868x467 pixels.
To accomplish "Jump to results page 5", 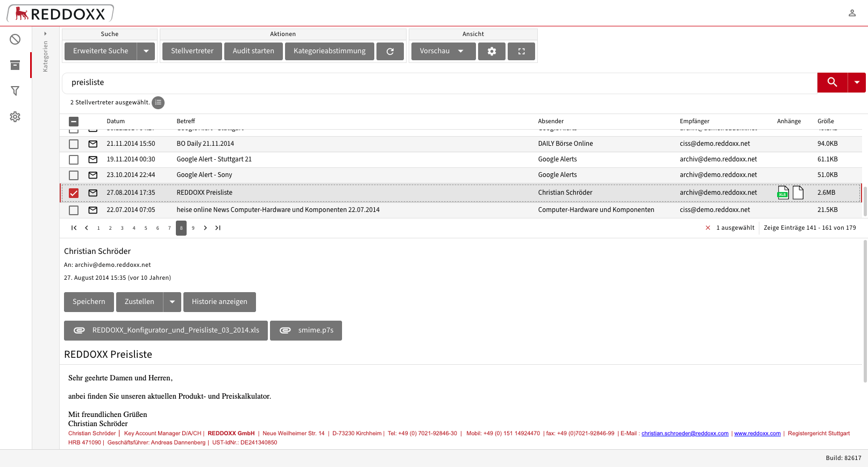I will pyautogui.click(x=146, y=228).
